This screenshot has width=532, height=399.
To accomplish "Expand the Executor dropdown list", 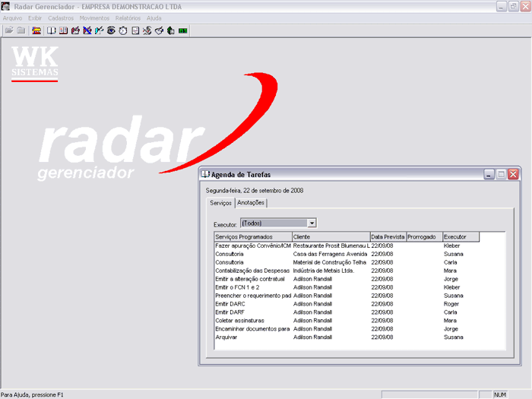I will coord(312,223).
